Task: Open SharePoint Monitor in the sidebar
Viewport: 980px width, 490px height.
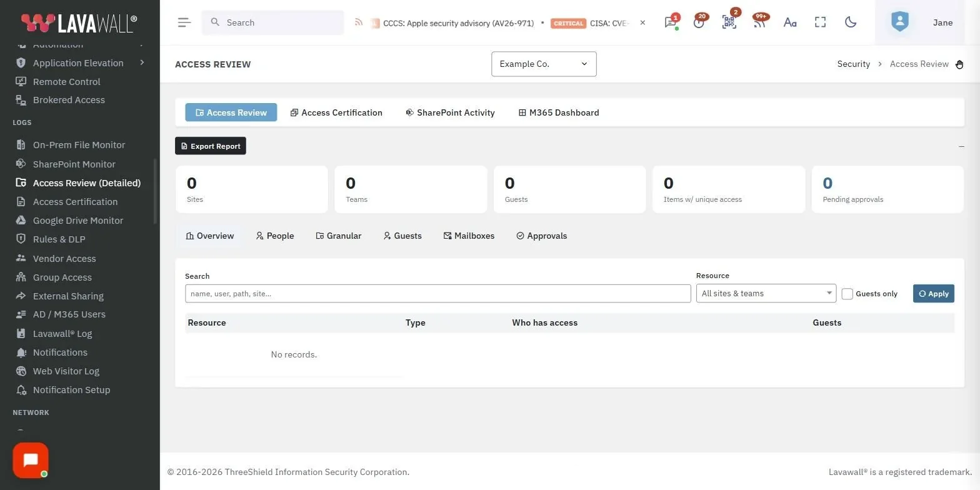Action: [74, 164]
